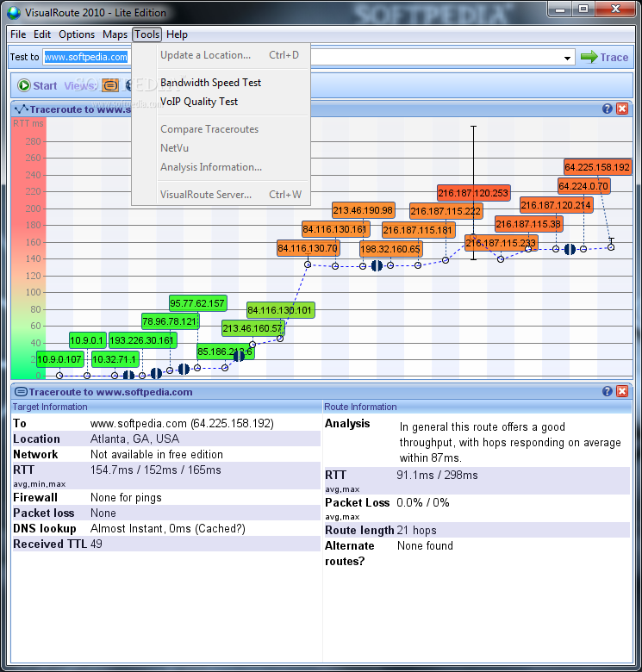Select Compare Traceroutes menu entry
This screenshot has height=672, width=642.
click(x=209, y=129)
